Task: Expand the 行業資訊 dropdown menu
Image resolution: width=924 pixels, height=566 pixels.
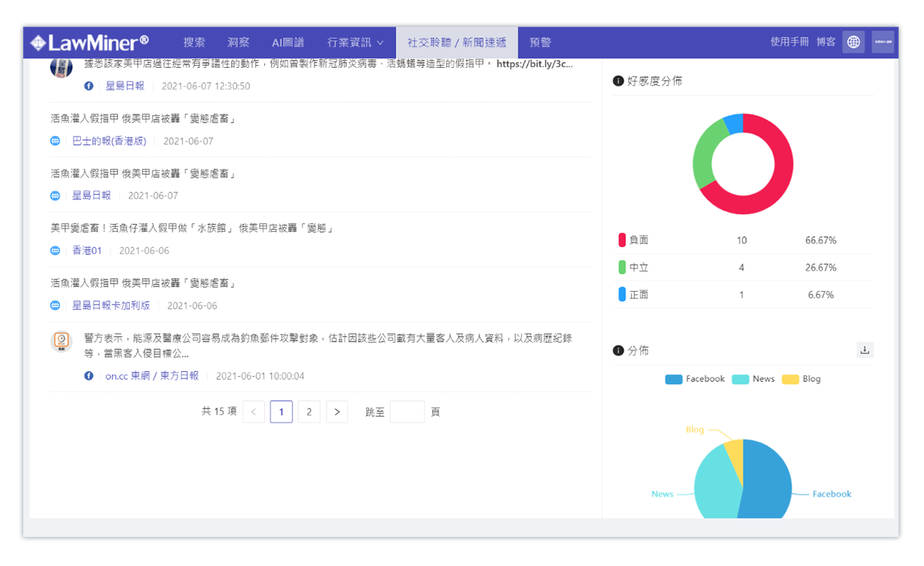Action: 355,42
